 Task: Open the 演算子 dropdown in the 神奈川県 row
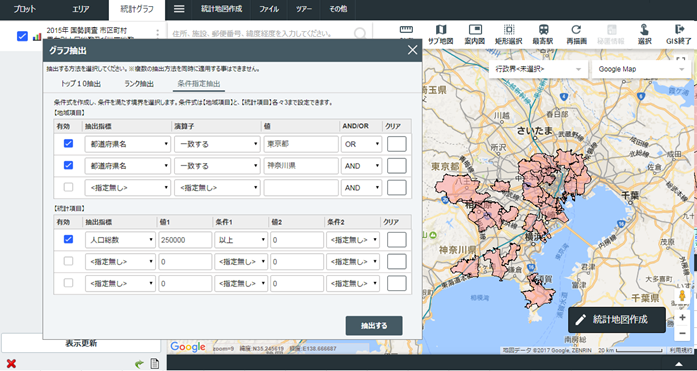click(217, 166)
